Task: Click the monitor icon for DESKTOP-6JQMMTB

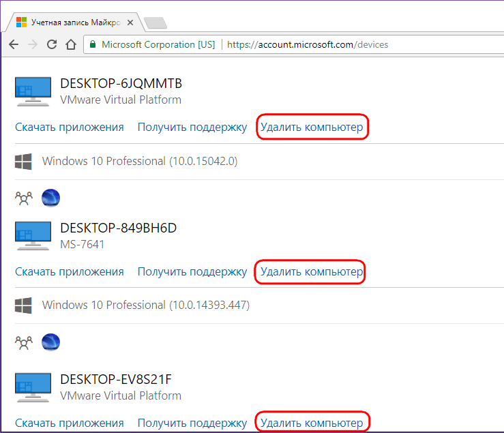Action: point(33,91)
